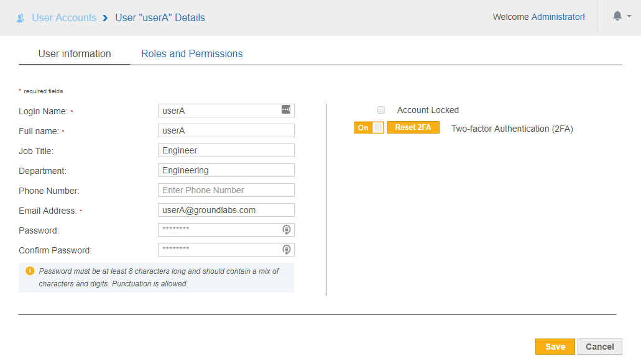Cancel editing the user
Image resolution: width=641 pixels, height=364 pixels.
pyautogui.click(x=599, y=347)
